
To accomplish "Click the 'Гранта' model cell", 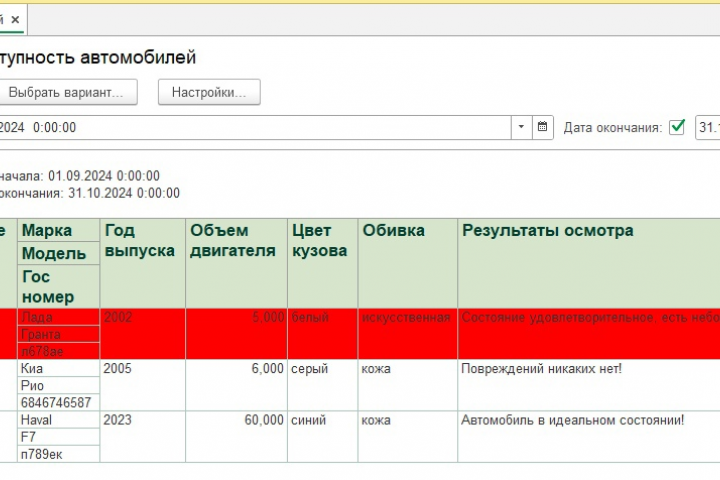I will 58,334.
